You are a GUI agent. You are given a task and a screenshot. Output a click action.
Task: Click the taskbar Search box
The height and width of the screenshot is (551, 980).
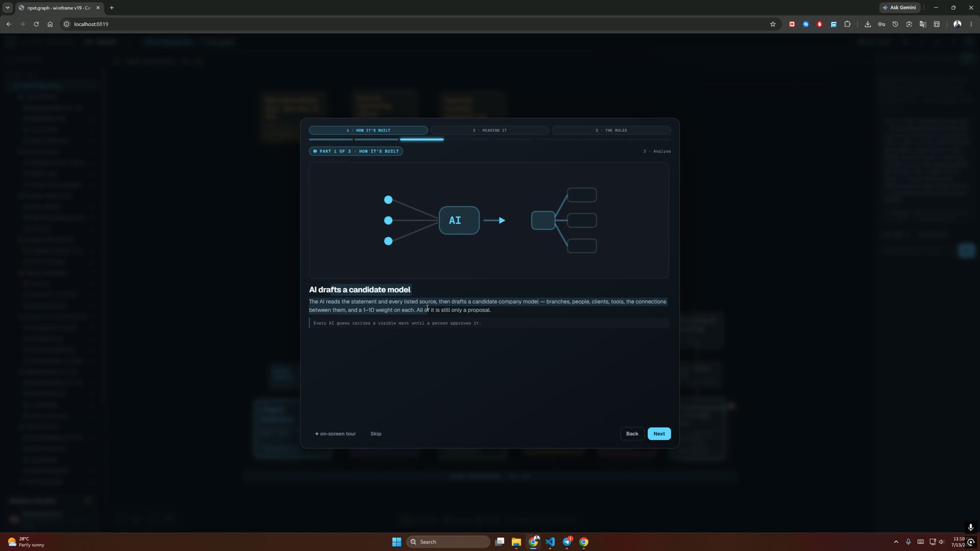[448, 542]
